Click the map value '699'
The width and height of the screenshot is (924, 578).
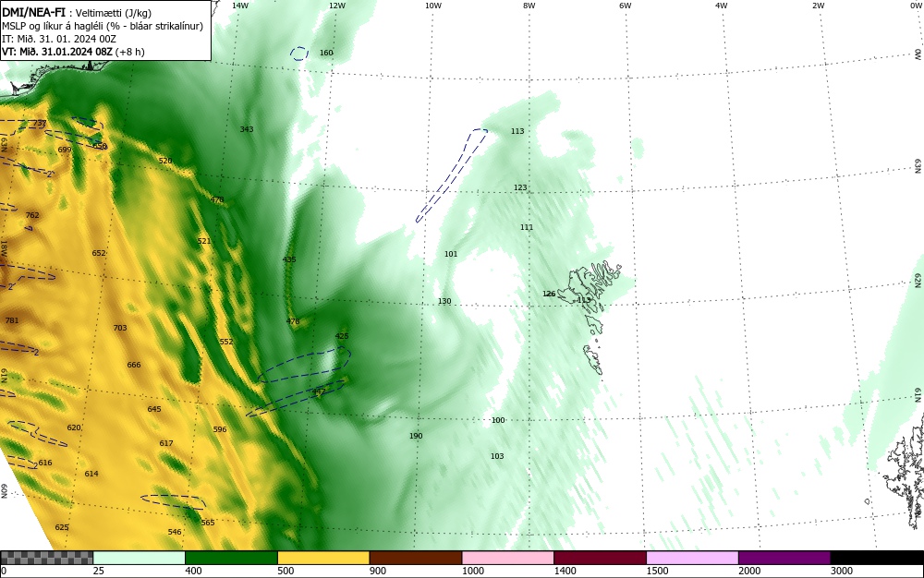[65, 150]
